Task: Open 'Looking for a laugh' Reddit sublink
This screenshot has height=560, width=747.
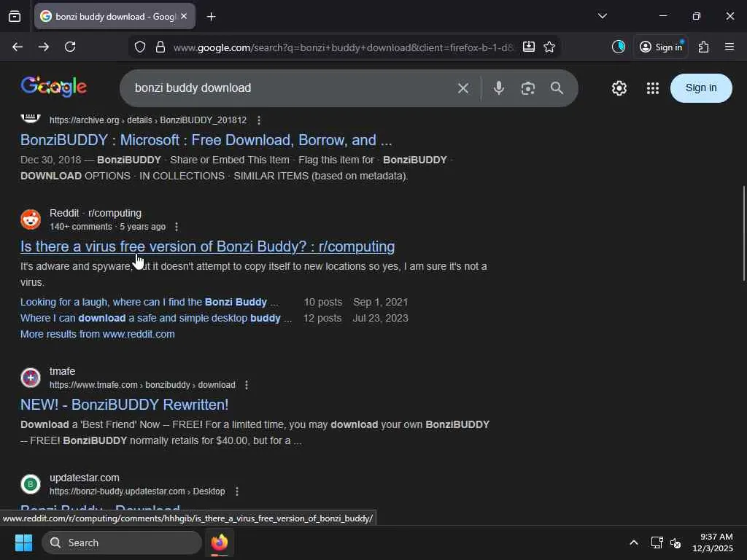Action: pos(149,302)
